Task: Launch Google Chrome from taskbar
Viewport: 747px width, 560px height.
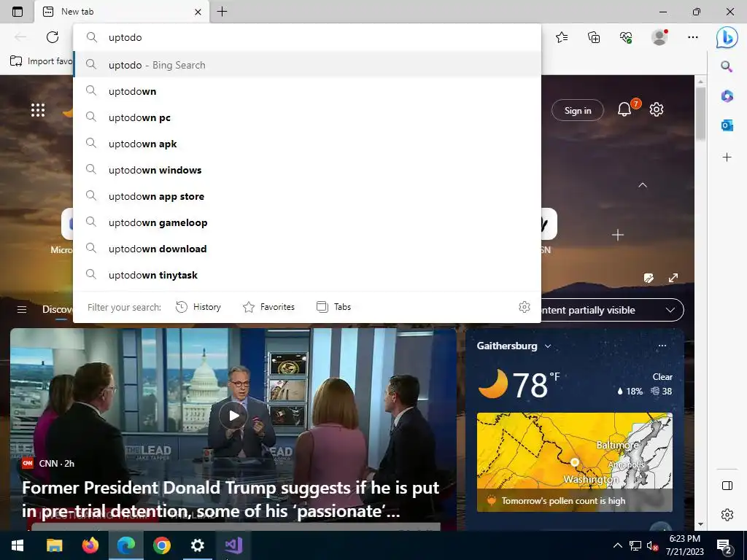Action: (162, 545)
